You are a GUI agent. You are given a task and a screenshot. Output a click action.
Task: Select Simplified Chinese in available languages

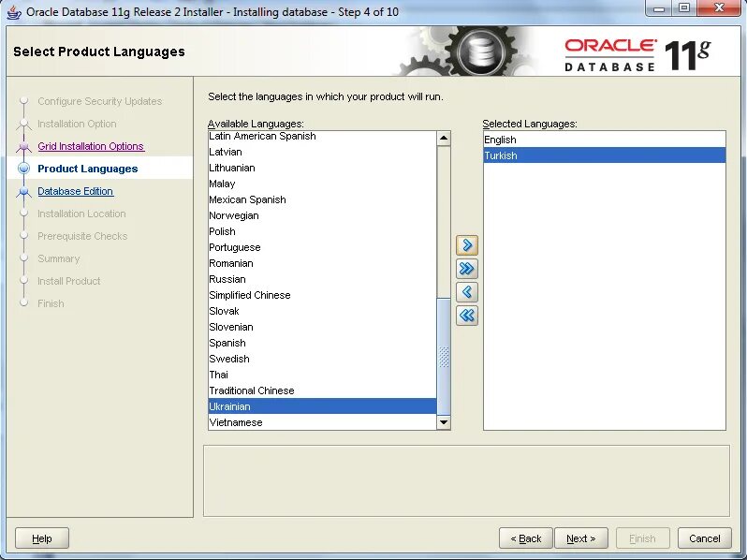tap(323, 295)
